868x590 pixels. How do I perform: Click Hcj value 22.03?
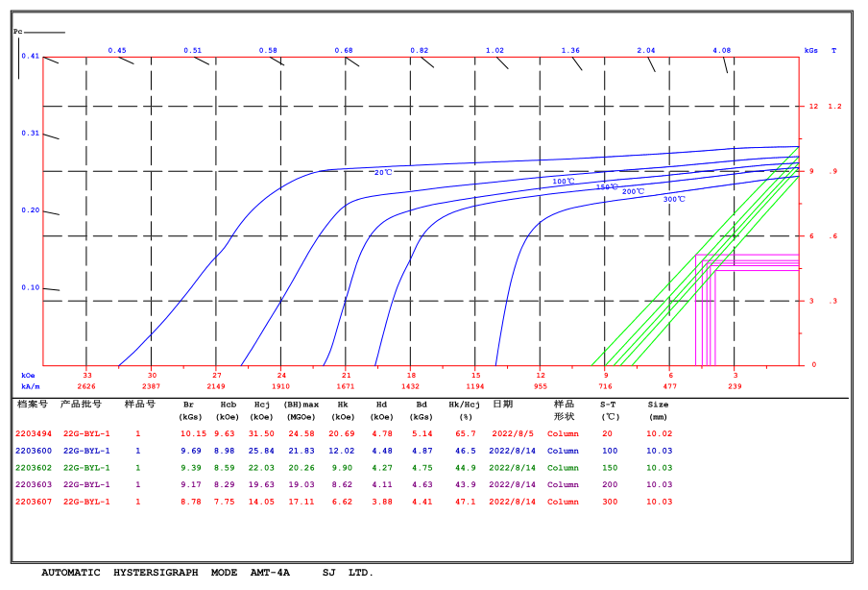pyautogui.click(x=261, y=468)
